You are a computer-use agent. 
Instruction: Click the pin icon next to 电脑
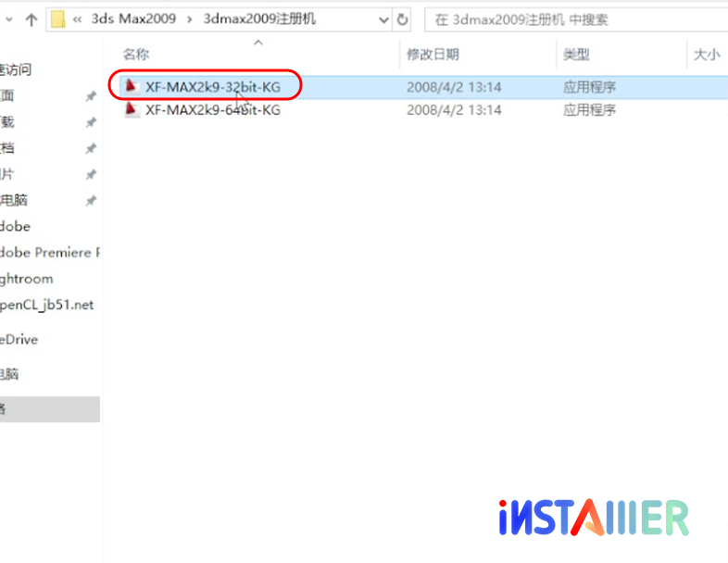click(91, 201)
